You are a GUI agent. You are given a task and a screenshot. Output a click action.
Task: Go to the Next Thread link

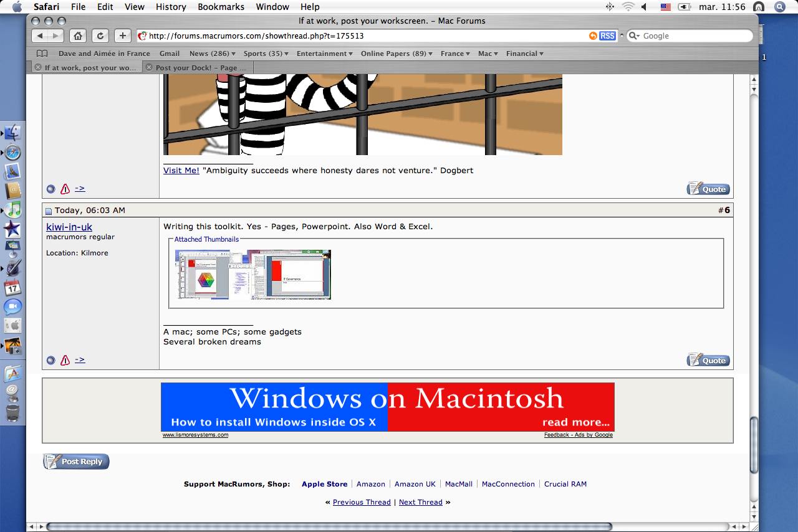(421, 502)
